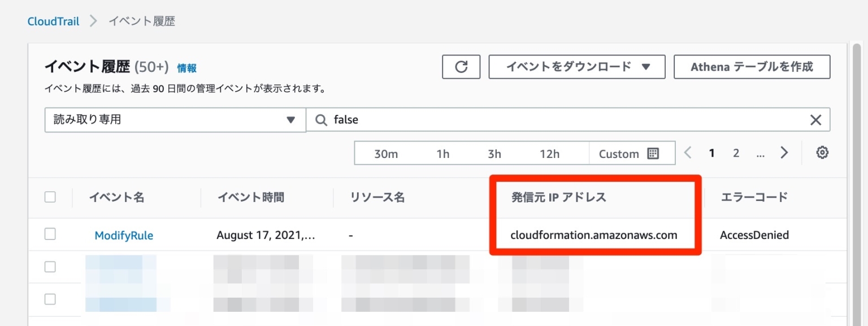Open the Custom time range selector
Viewport: 868px width, 326px height.
(x=619, y=153)
